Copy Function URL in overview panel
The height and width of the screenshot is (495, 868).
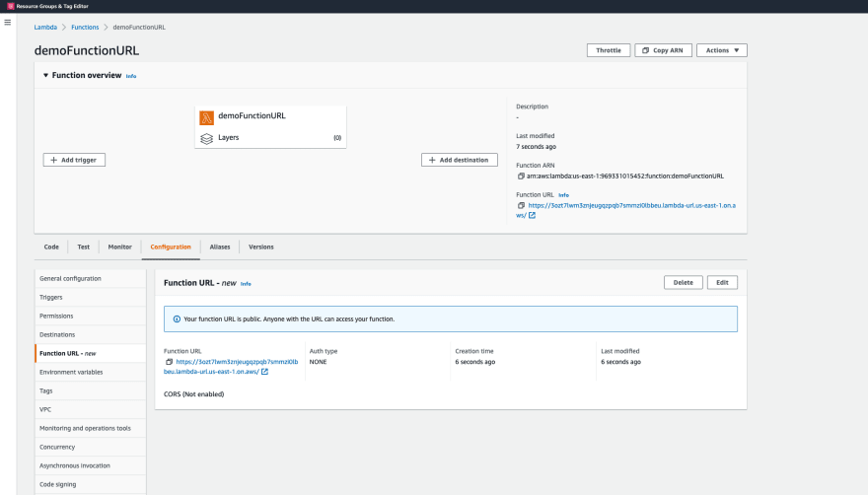521,205
